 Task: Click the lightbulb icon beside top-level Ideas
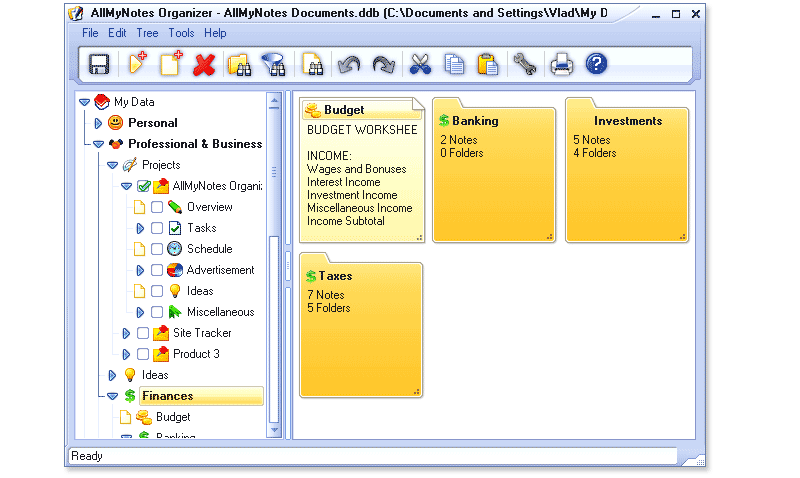coord(130,375)
